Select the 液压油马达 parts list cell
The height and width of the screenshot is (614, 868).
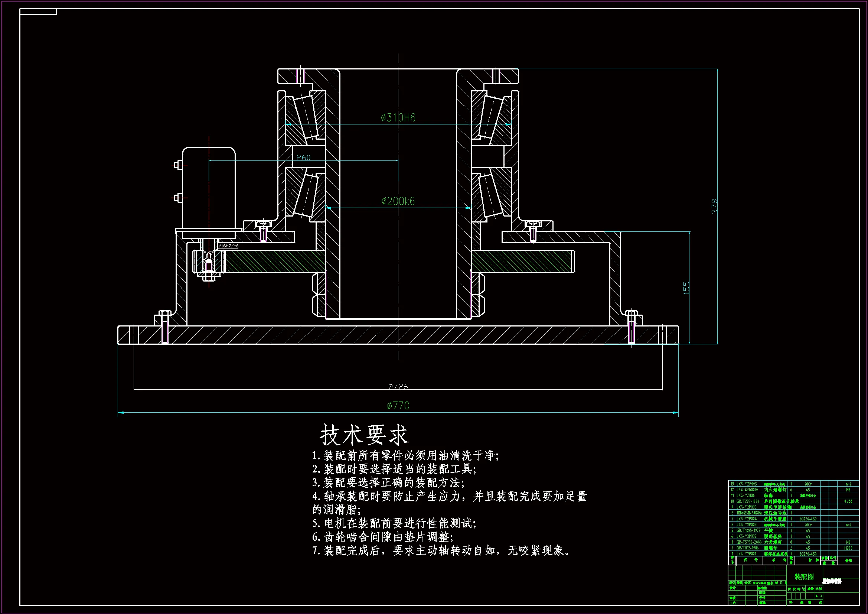coord(775,513)
